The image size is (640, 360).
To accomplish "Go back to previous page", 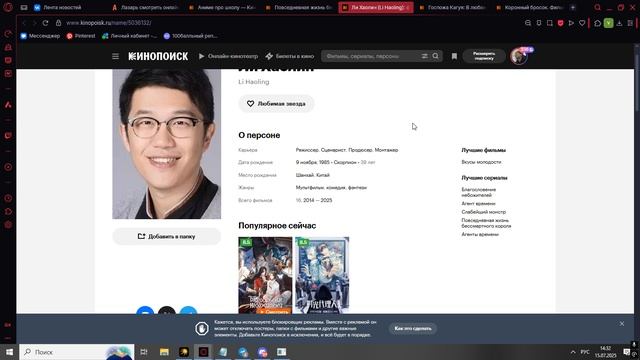I will click(24, 23).
